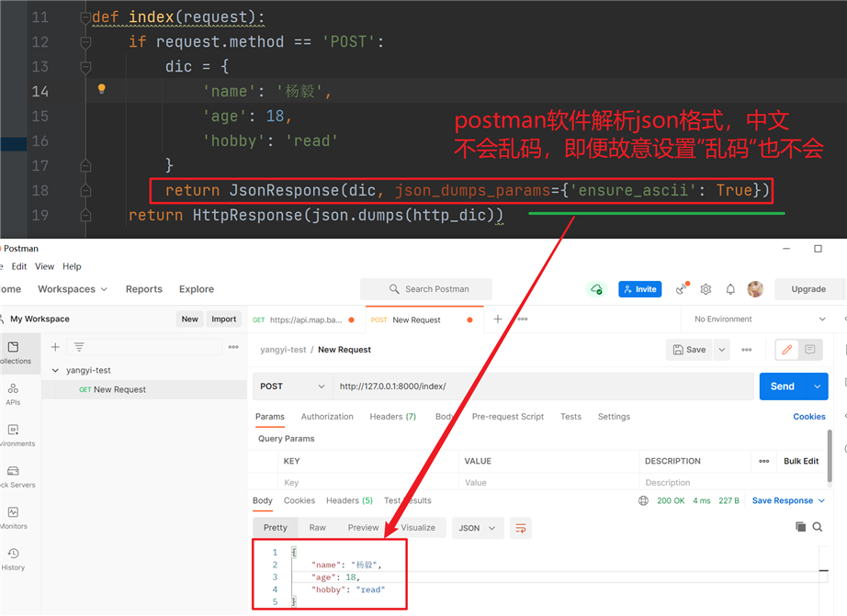Viewport: 847px width, 616px height.
Task: Search the response with magnifier icon
Action: (x=818, y=526)
